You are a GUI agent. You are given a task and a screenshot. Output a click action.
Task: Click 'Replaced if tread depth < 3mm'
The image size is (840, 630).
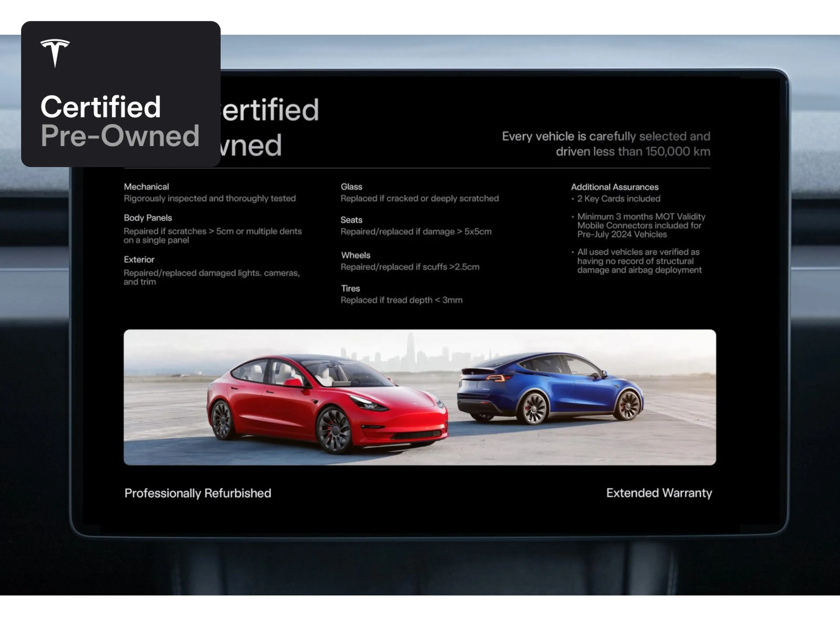(x=401, y=300)
